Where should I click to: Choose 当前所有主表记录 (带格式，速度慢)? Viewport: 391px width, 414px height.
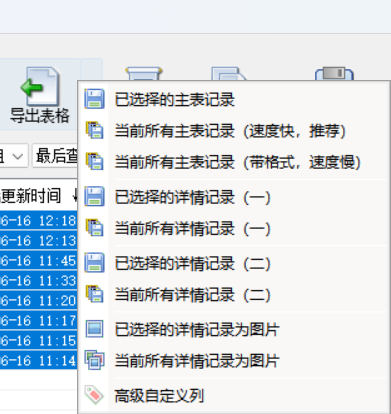[234, 162]
